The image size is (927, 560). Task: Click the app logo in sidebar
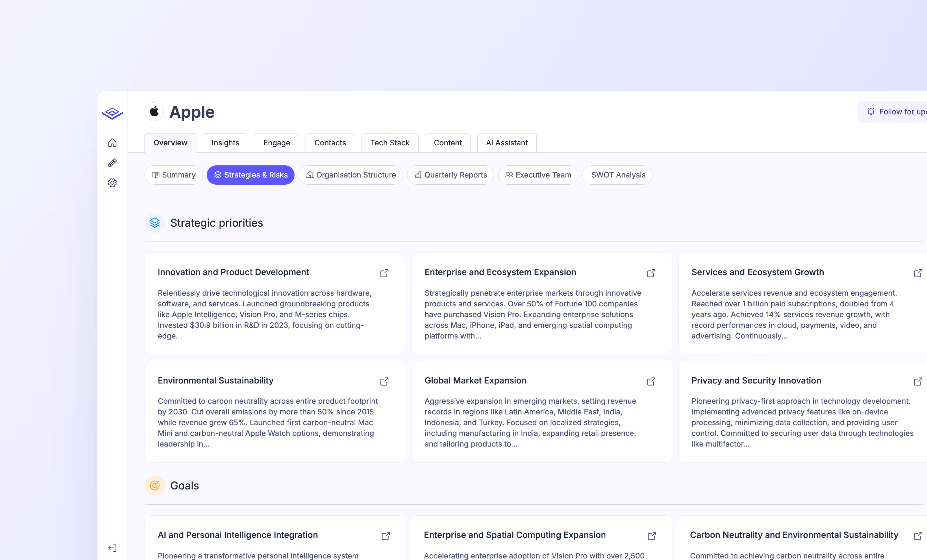112,113
